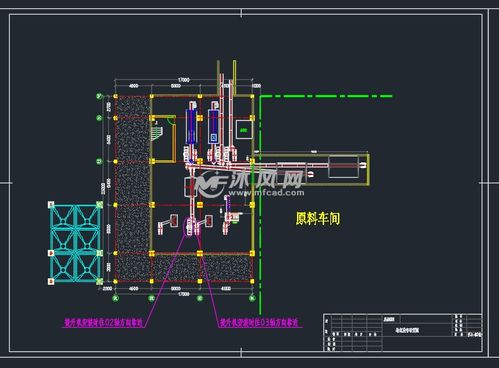Image resolution: width=499 pixels, height=368 pixels.
Task: Select the left magenta 02 annotation text
Action: [x=103, y=323]
